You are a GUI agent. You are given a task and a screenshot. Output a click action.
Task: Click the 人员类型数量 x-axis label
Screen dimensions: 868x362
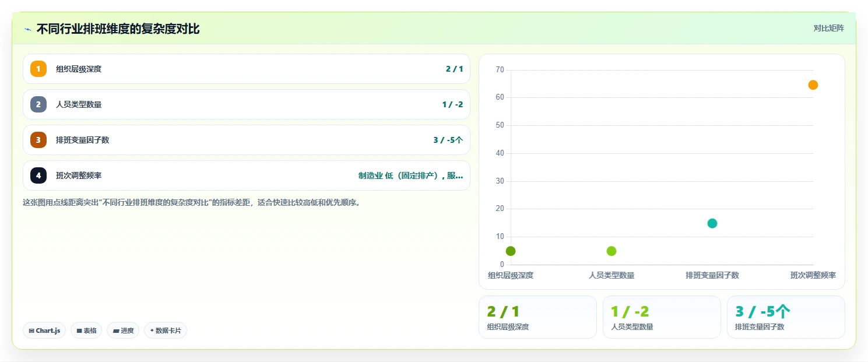tap(612, 275)
